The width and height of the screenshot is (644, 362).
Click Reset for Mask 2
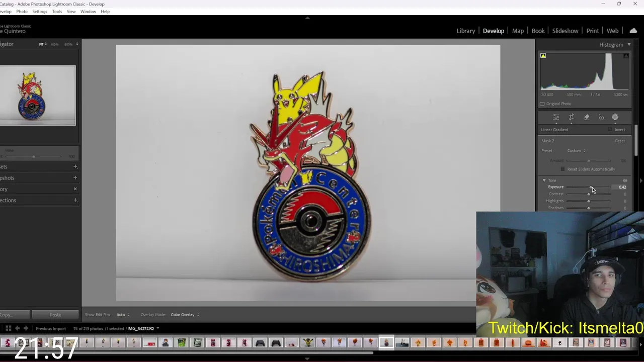point(620,141)
